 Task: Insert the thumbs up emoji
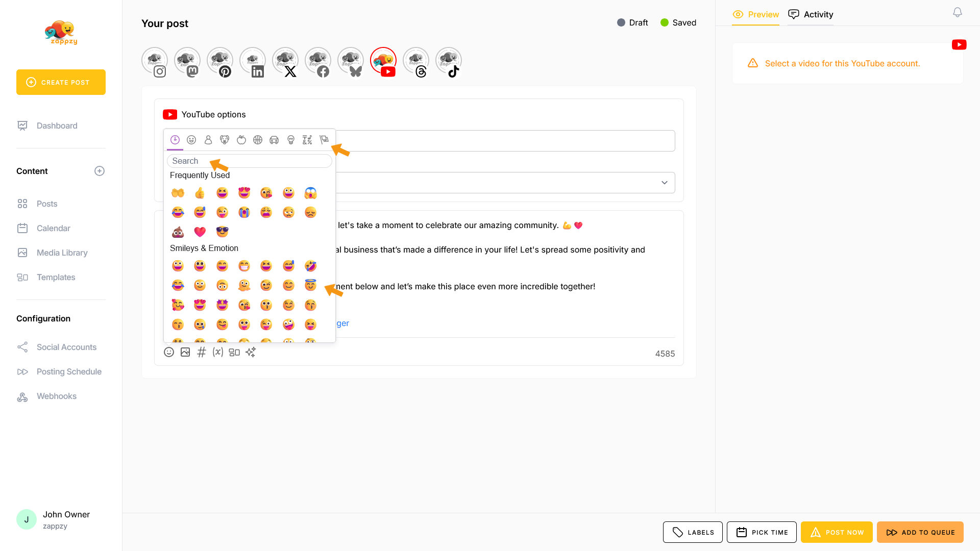pos(200,193)
